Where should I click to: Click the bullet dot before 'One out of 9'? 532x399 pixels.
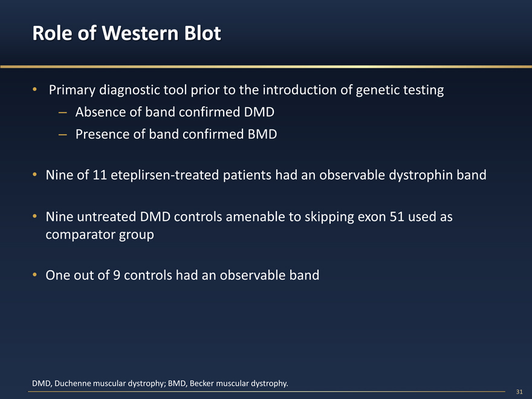pyautogui.click(x=36, y=276)
